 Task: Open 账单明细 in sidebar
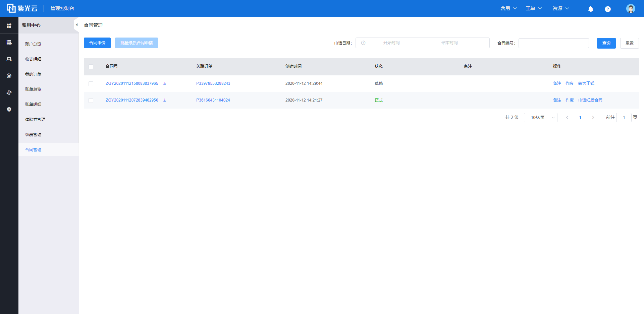[x=33, y=105]
